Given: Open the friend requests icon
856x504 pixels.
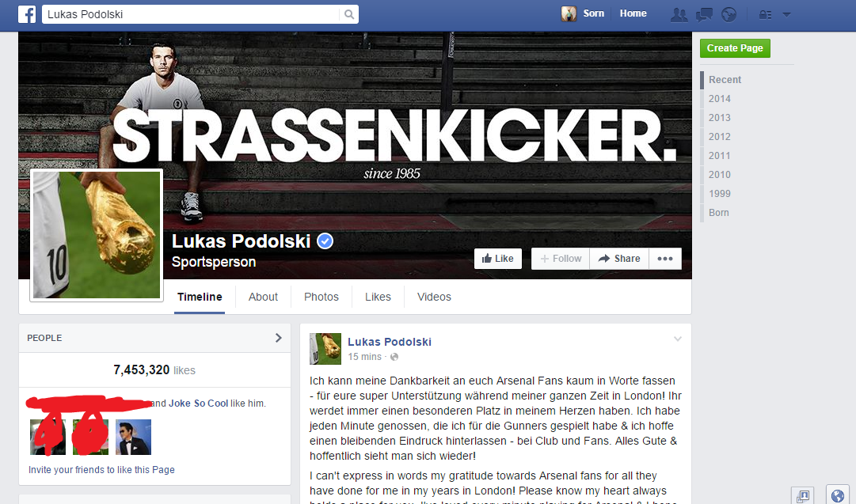Looking at the screenshot, I should (679, 15).
